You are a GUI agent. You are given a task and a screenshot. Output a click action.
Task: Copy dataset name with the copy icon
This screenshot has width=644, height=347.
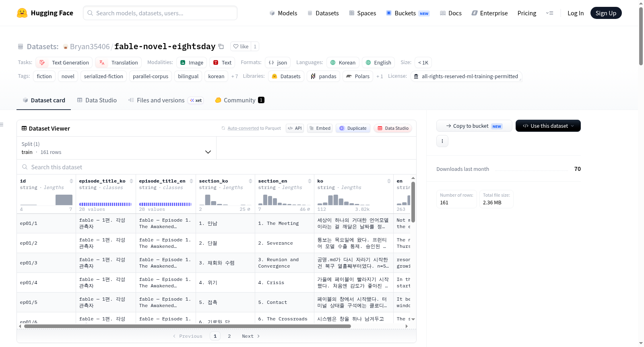click(x=221, y=46)
